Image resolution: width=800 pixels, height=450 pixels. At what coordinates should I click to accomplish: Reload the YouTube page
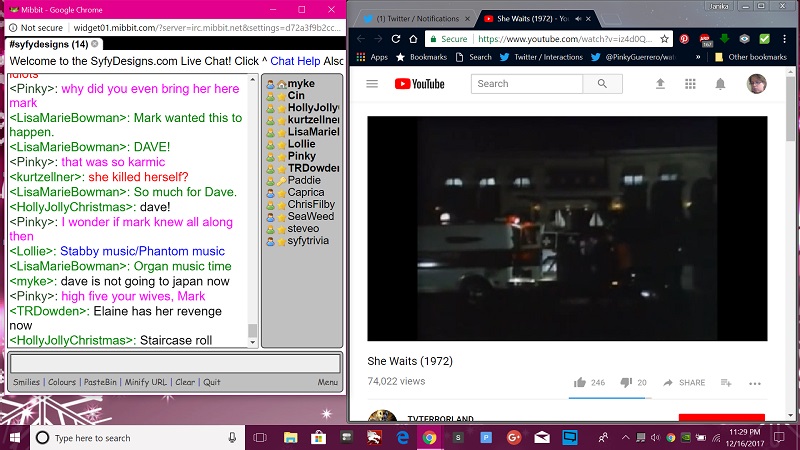pos(395,39)
